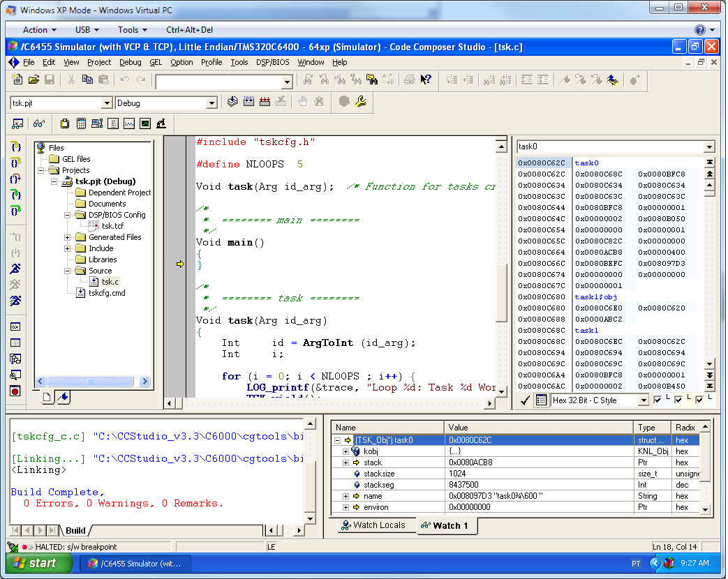The width and height of the screenshot is (728, 579).
Task: Click the project tree horizontal scrollbar thumb
Action: [90, 382]
